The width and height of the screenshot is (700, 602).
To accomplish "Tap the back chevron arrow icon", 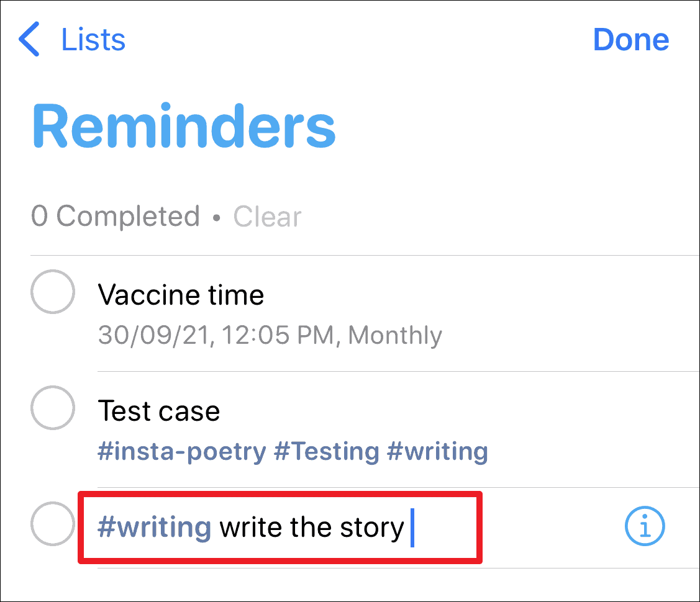I will (x=28, y=39).
